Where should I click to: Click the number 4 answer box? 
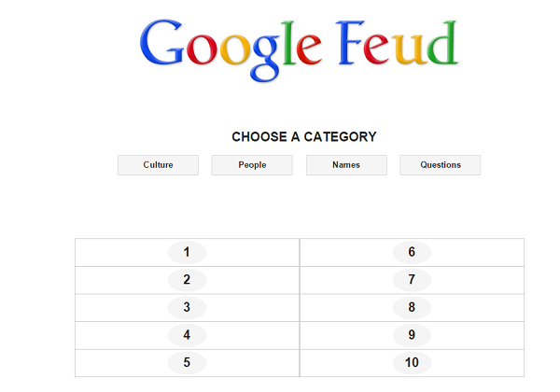187,335
